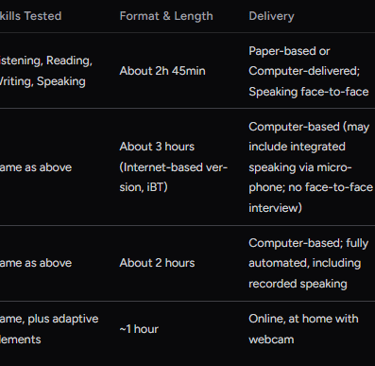
Task: Click the "Format & Length" column header
Action: [x=166, y=16]
